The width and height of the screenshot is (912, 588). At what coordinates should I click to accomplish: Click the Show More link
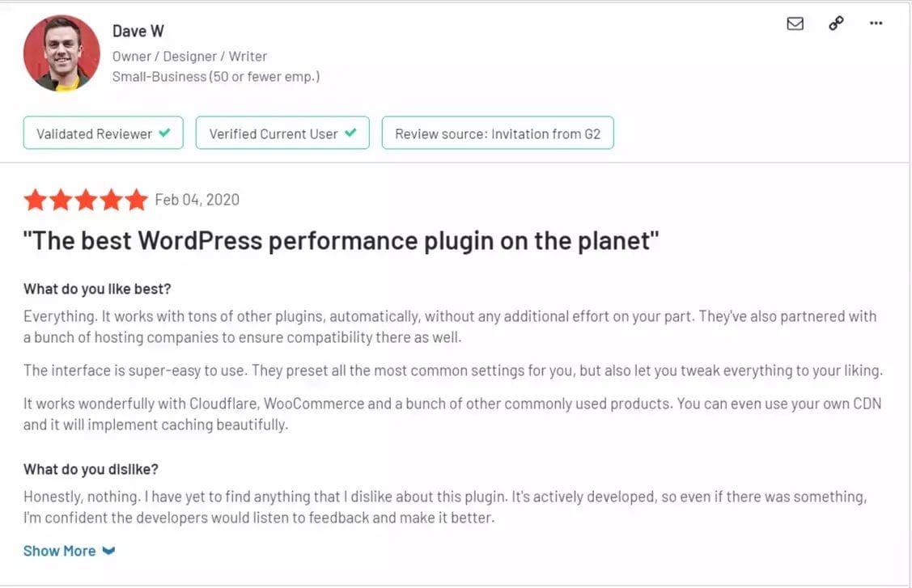(x=61, y=551)
